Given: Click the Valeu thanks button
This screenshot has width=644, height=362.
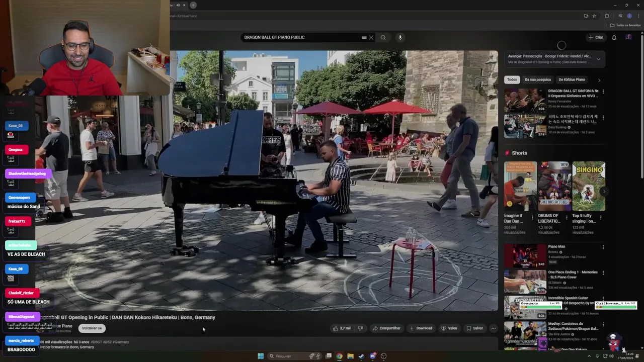Looking at the screenshot, I should 449,328.
